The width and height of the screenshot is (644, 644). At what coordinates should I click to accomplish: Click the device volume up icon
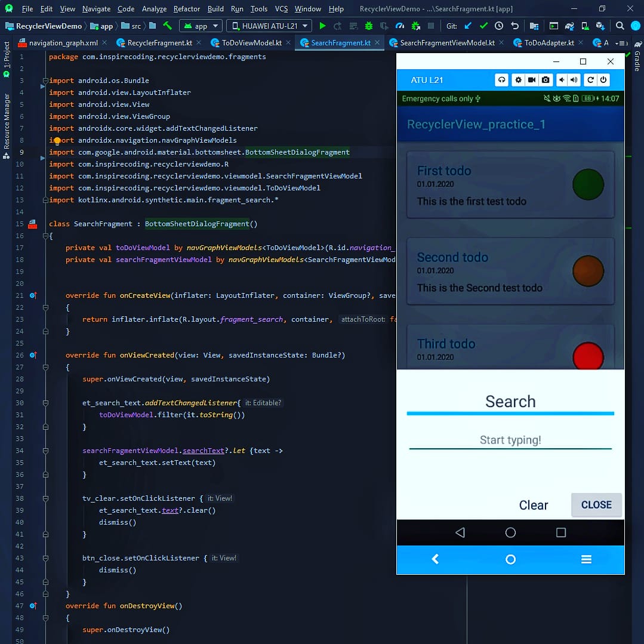click(x=574, y=79)
